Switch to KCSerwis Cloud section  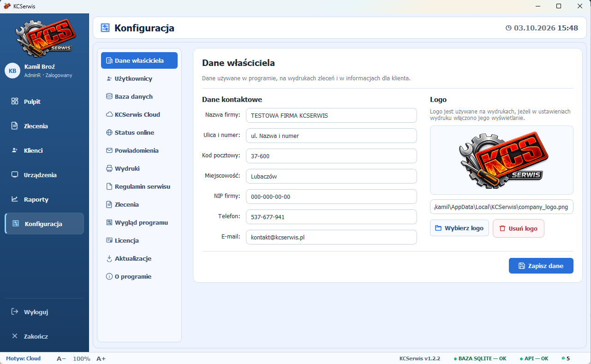[x=139, y=114]
